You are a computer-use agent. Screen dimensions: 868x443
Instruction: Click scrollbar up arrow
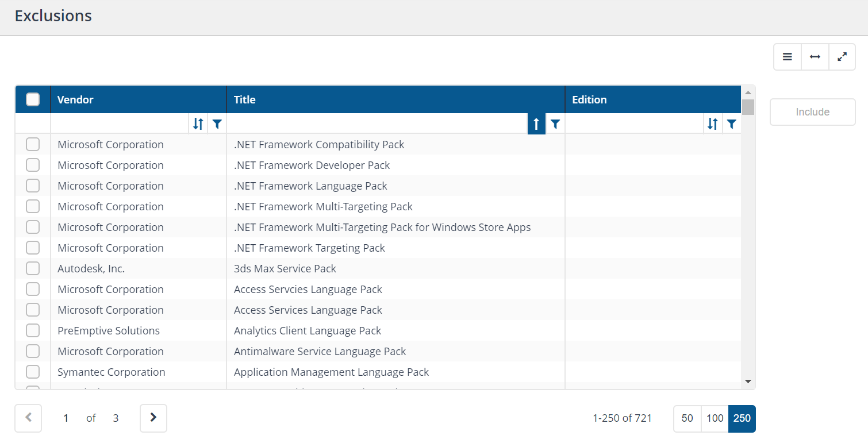click(x=748, y=92)
